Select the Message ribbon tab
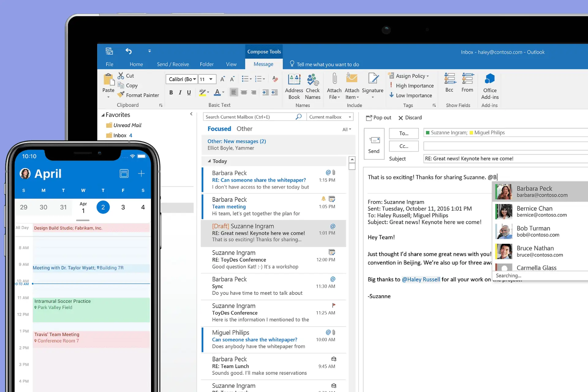 tap(263, 64)
